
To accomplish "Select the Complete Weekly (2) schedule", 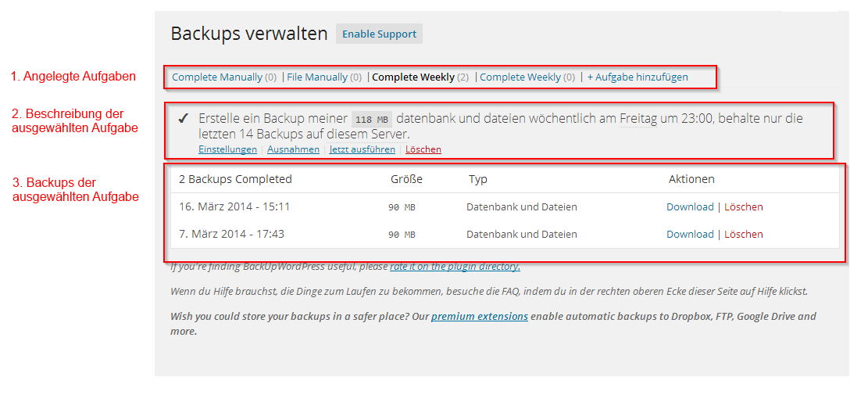I will pos(420,77).
